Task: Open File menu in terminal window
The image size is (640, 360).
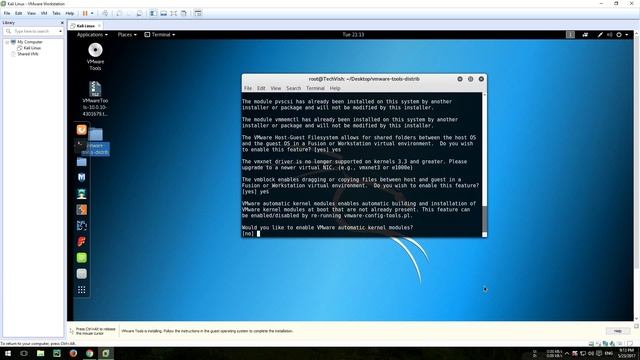Action: [x=248, y=88]
